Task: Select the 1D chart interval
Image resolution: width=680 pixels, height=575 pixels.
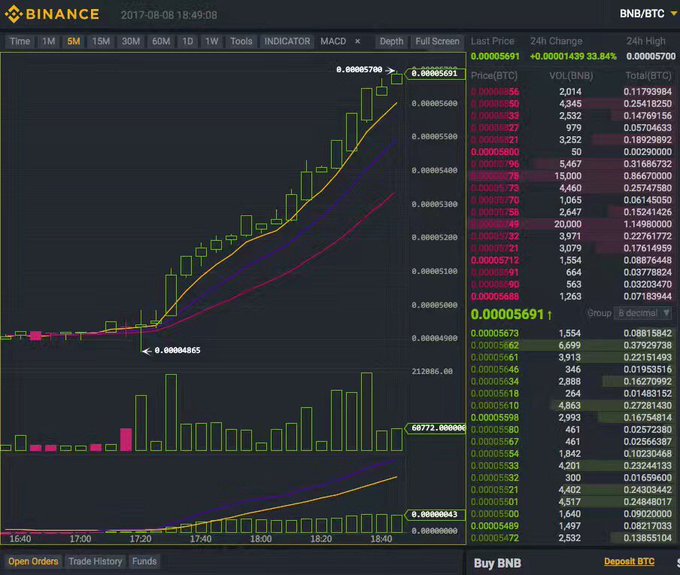Action: (187, 41)
